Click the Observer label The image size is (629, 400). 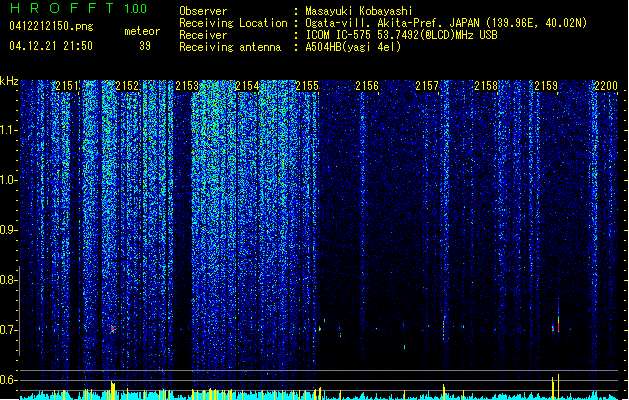click(x=203, y=11)
